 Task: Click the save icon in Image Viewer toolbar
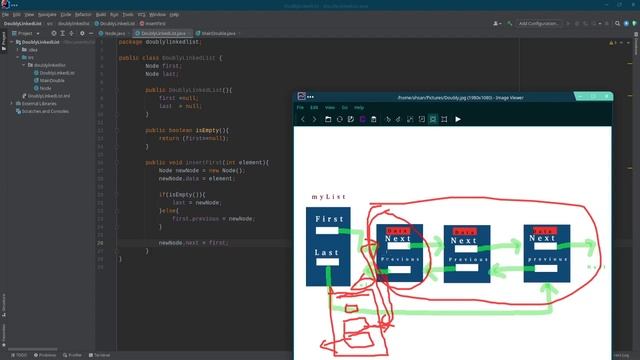(x=351, y=119)
